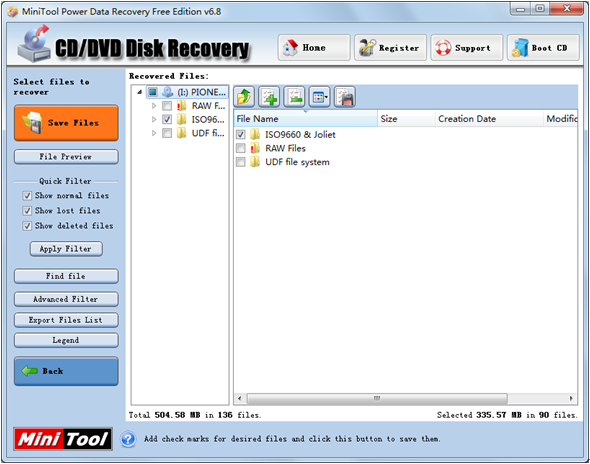Expand the RAW F... tree node
The width and height of the screenshot is (590, 464).
tap(154, 106)
